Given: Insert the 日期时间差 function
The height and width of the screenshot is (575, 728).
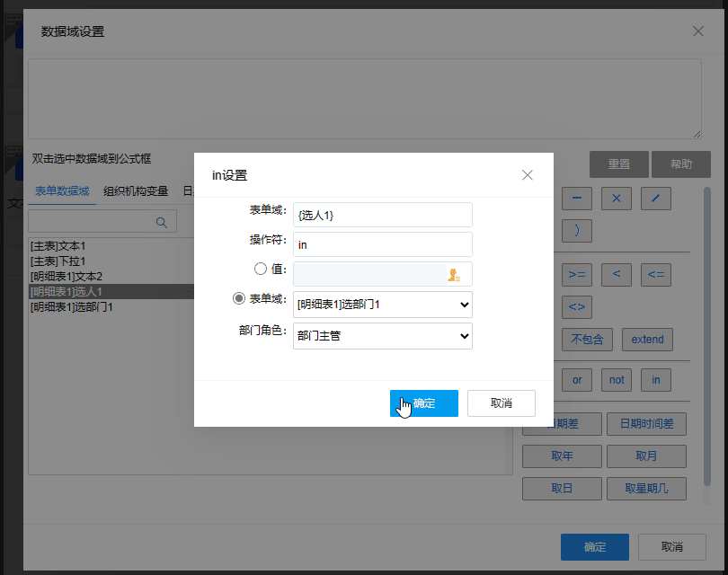Looking at the screenshot, I should (646, 424).
